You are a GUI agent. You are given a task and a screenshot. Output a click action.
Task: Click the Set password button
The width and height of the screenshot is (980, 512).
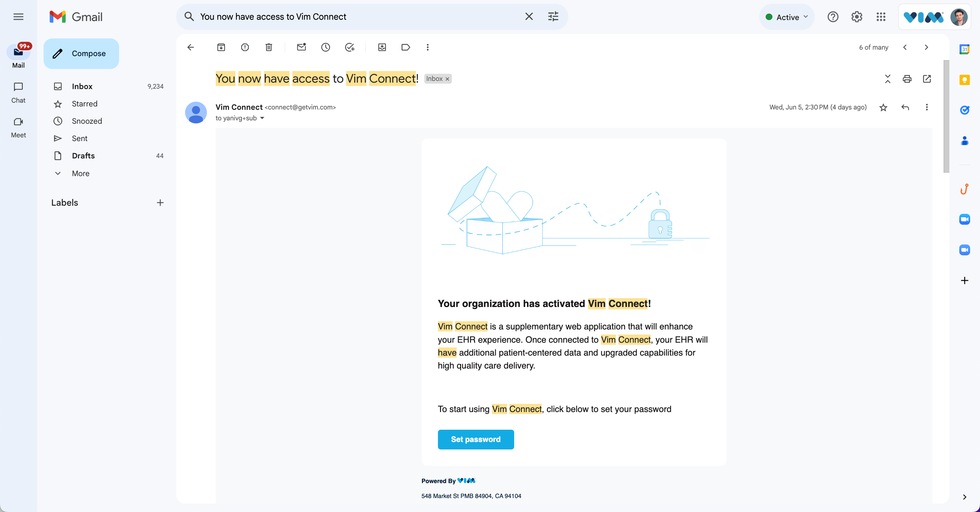[476, 439]
